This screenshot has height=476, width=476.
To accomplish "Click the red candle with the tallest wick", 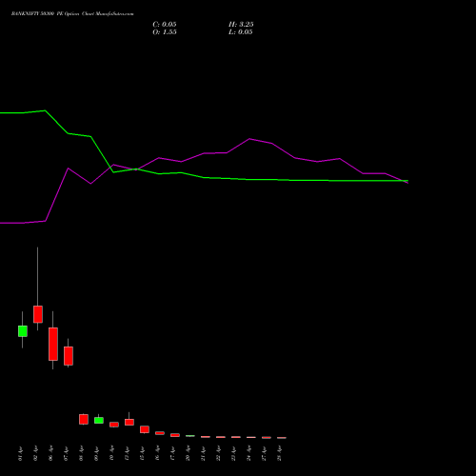I will coord(38,314).
